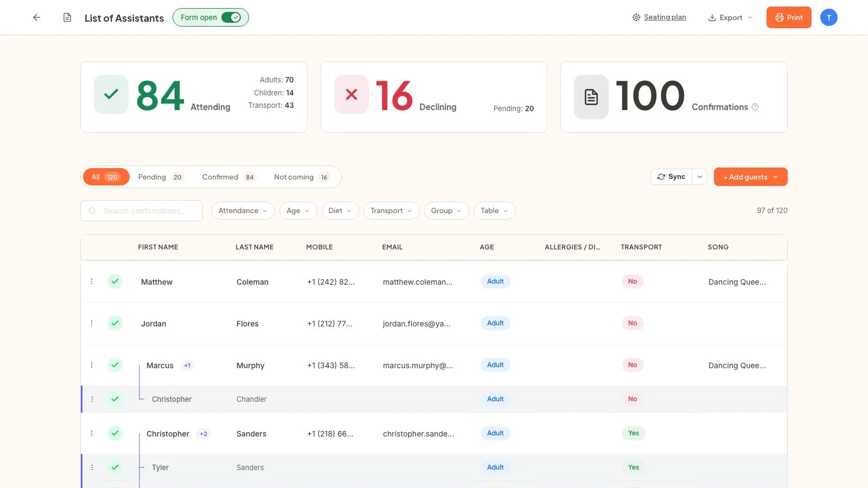Click Christopher Chandler's green attendance check

coord(115,399)
